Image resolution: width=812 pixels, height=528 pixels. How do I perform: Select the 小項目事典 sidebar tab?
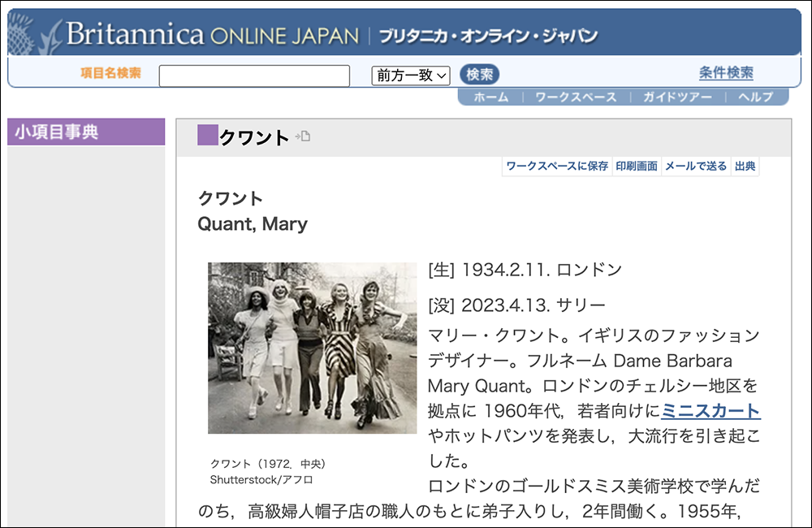point(86,132)
